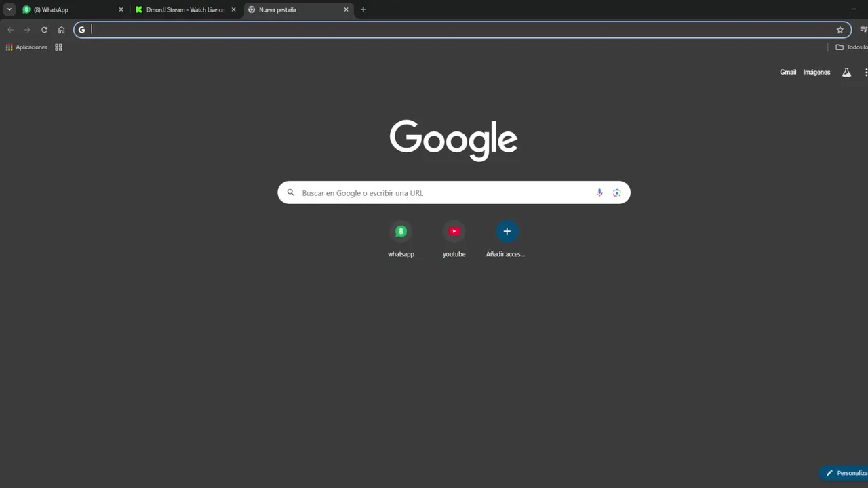The width and height of the screenshot is (868, 488).
Task: Click Personalizar Chrome button
Action: tap(844, 473)
